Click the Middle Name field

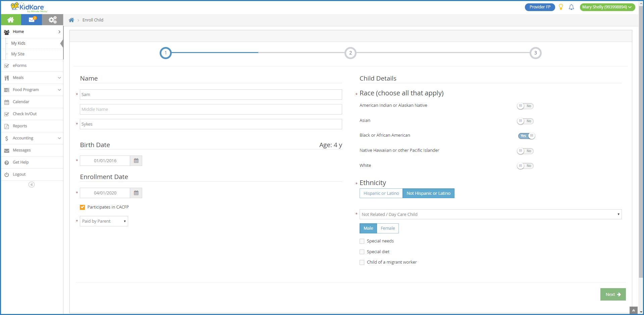211,109
